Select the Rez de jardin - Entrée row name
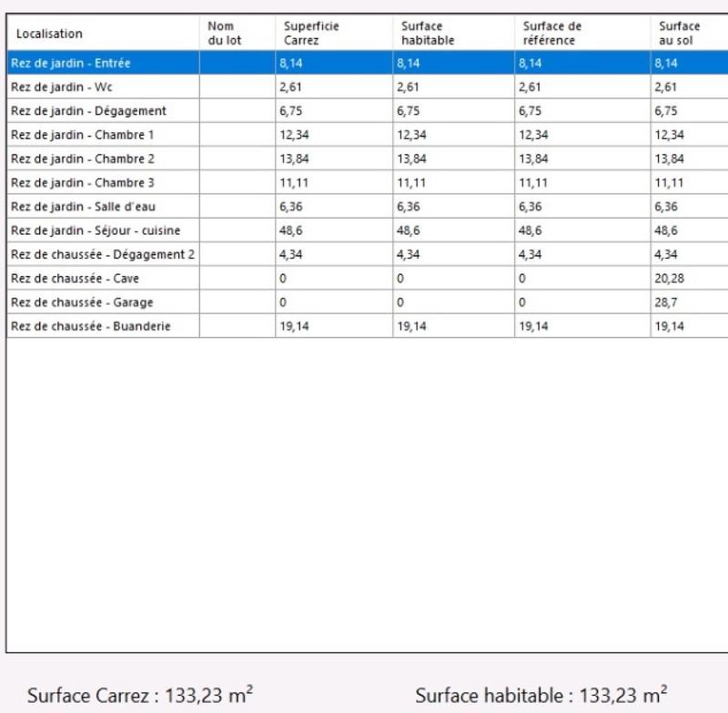Screen dimensions: 728x713 pos(71,64)
